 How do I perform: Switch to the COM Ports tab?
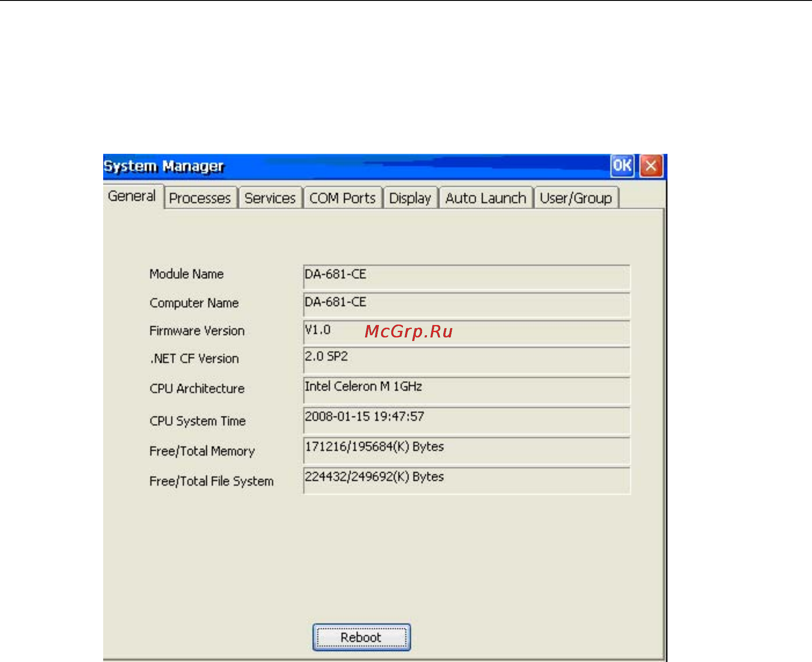(x=342, y=198)
